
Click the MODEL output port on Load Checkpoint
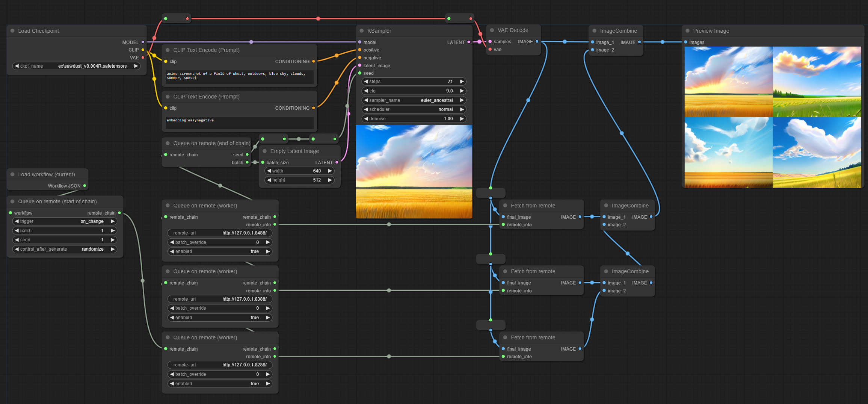pyautogui.click(x=143, y=42)
